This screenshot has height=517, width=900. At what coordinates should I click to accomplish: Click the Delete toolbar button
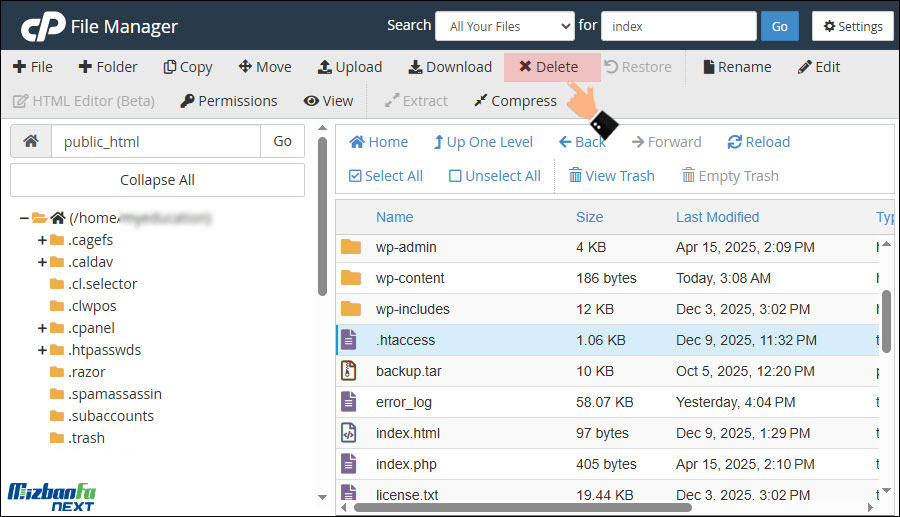pos(549,67)
